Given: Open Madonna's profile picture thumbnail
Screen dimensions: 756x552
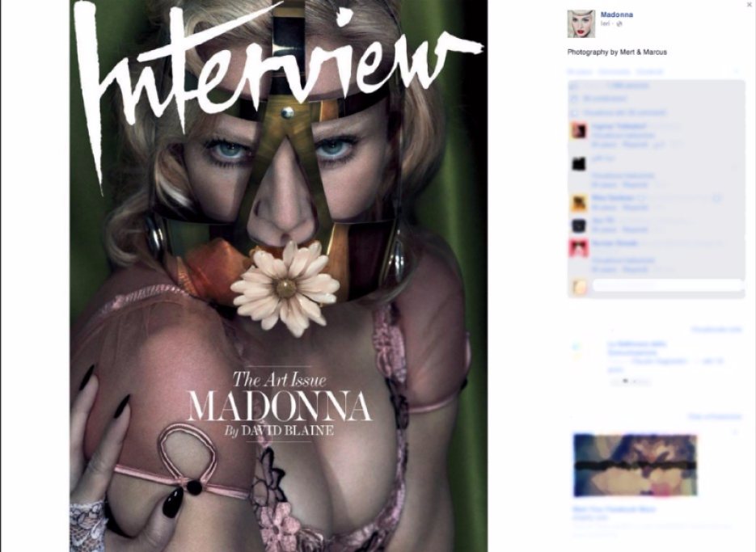Looking at the screenshot, I should click(581, 23).
